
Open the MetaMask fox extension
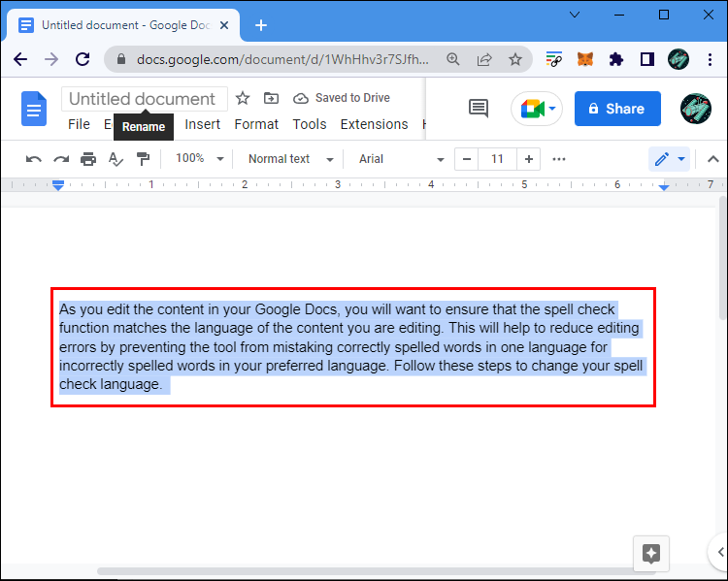[585, 59]
